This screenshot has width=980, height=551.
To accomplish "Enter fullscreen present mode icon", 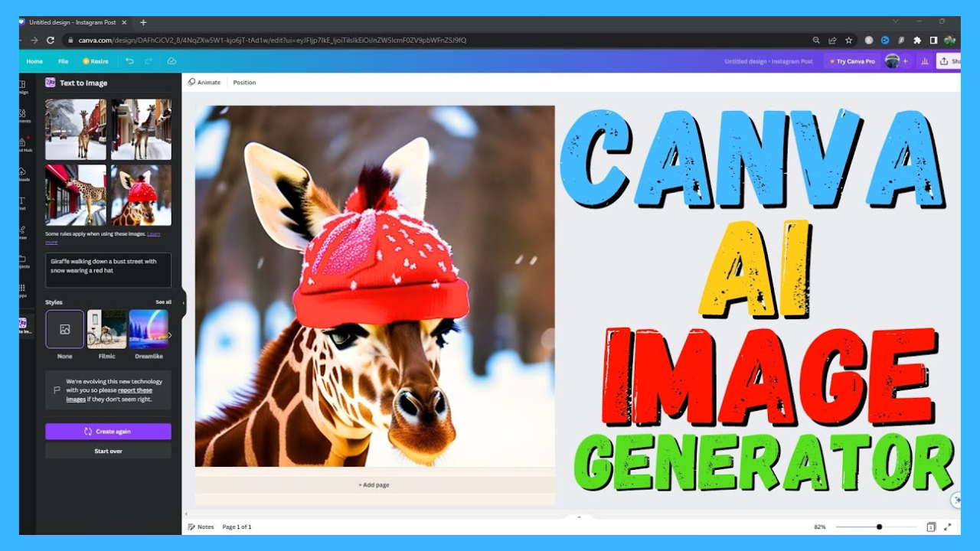I will coord(947,527).
